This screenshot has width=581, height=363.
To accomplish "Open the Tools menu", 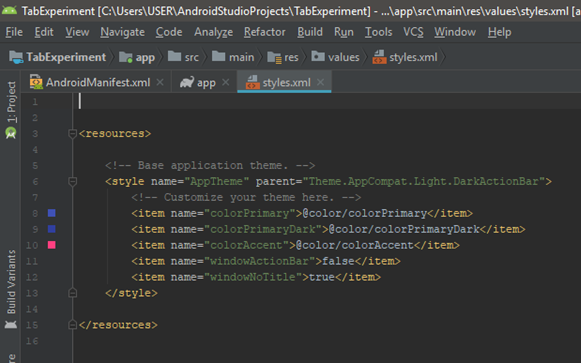I will (x=378, y=32).
